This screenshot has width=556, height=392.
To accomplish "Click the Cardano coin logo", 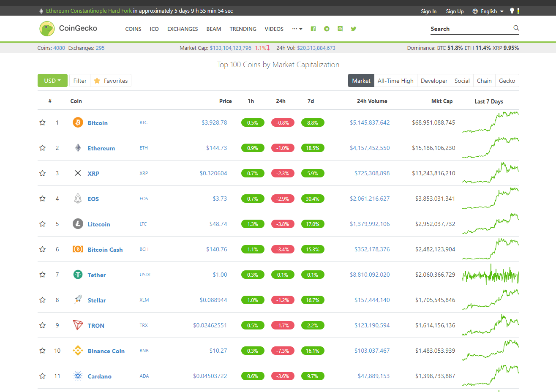I will 78,376.
